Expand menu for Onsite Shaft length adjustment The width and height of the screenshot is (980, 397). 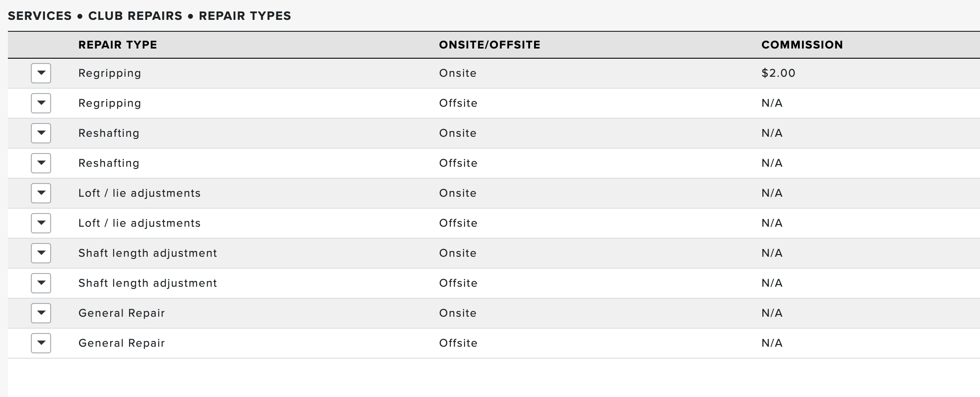click(41, 253)
